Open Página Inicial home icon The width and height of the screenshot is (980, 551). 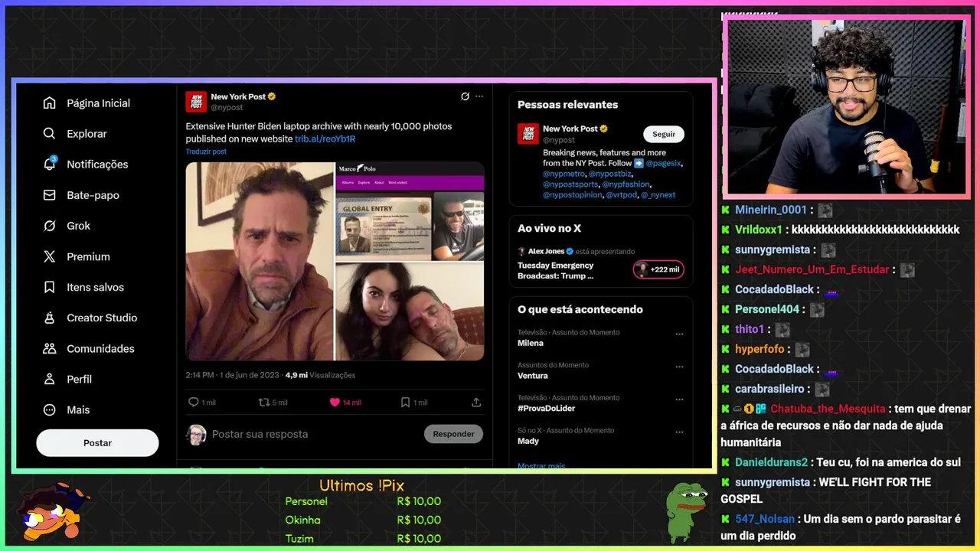(x=50, y=103)
